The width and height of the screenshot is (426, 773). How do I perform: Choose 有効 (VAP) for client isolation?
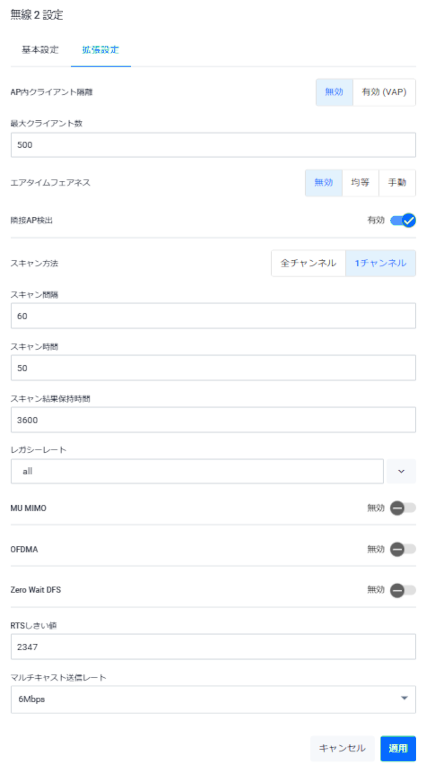[x=384, y=92]
